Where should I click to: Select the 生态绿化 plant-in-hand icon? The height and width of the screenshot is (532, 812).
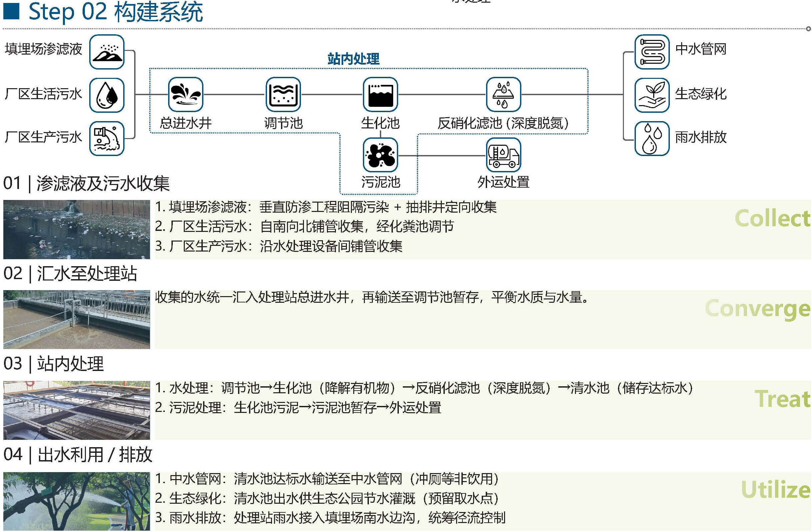point(652,95)
